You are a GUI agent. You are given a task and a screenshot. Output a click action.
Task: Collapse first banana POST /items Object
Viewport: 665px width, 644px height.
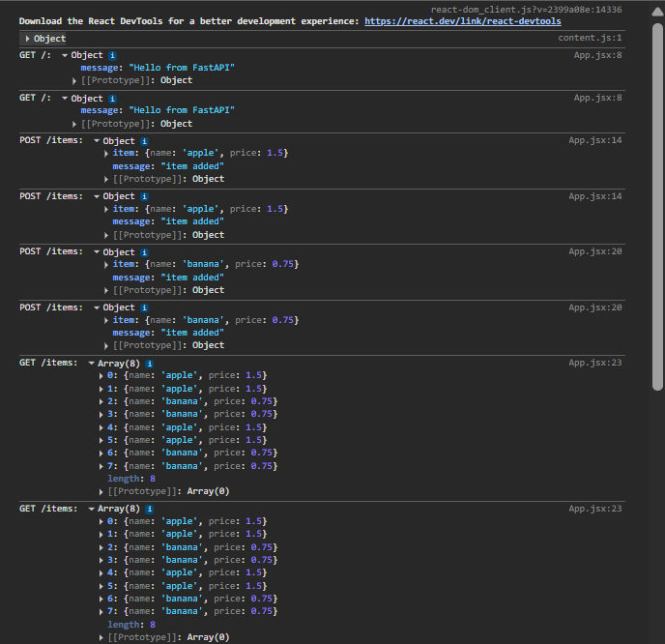pyautogui.click(x=97, y=251)
